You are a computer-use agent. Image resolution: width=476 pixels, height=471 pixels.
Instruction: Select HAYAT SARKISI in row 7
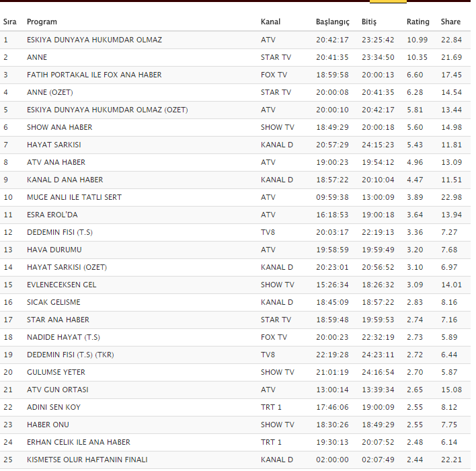pyautogui.click(x=54, y=145)
